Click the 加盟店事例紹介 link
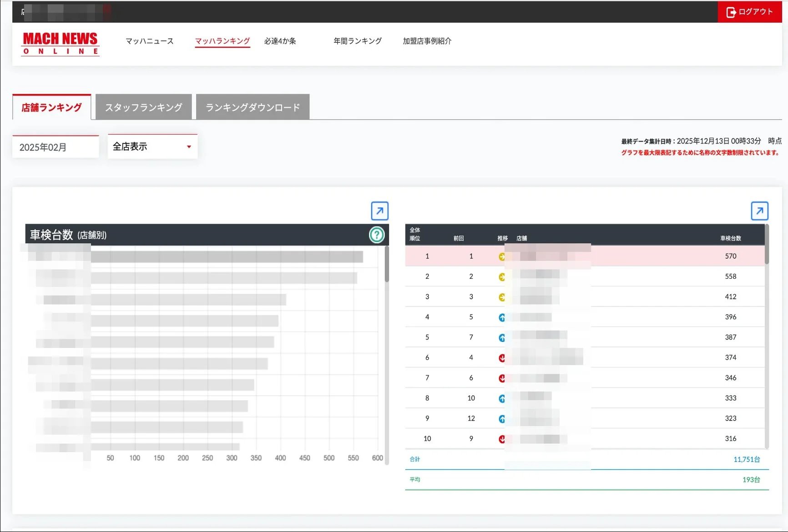788x532 pixels. 427,41
